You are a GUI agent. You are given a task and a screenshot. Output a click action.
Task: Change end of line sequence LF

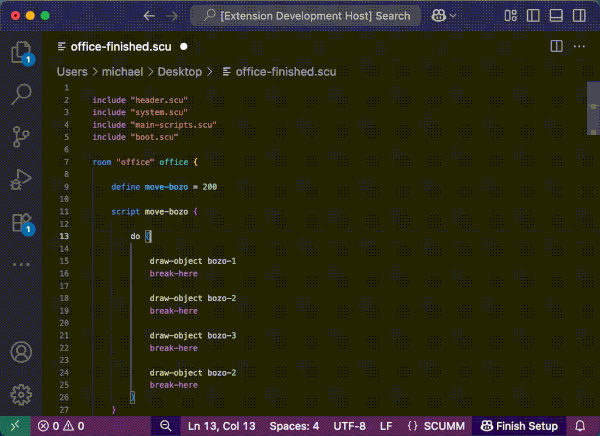pyautogui.click(x=386, y=426)
